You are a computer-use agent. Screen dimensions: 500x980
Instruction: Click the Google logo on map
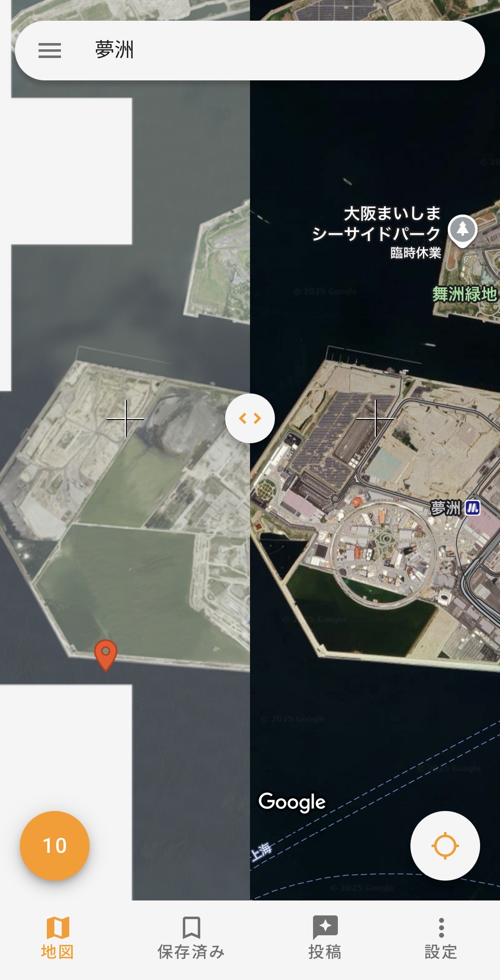pos(292,802)
